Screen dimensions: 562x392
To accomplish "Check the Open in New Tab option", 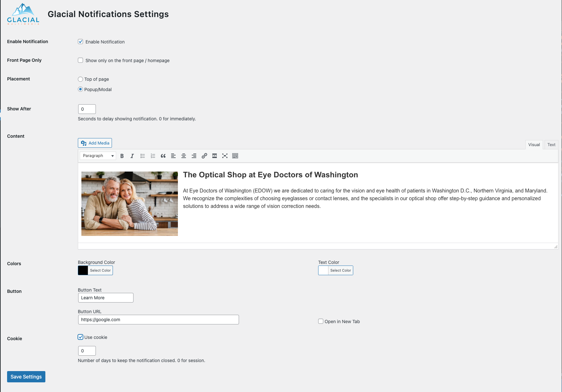I will tap(321, 321).
